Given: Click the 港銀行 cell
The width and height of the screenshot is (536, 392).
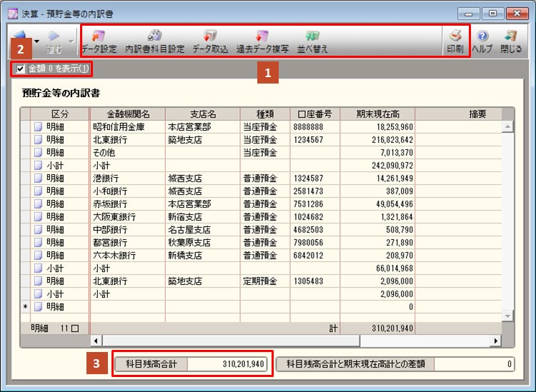Looking at the screenshot, I should click(x=128, y=179).
